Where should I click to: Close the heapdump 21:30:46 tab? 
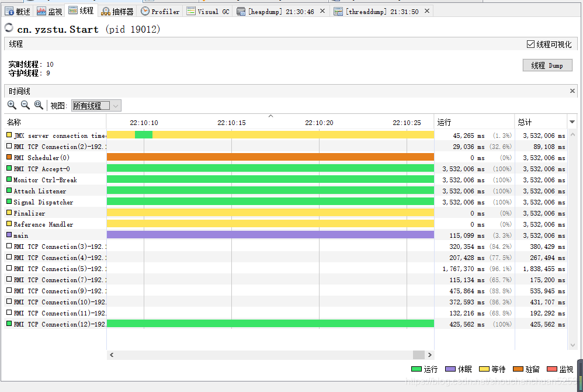[322, 11]
